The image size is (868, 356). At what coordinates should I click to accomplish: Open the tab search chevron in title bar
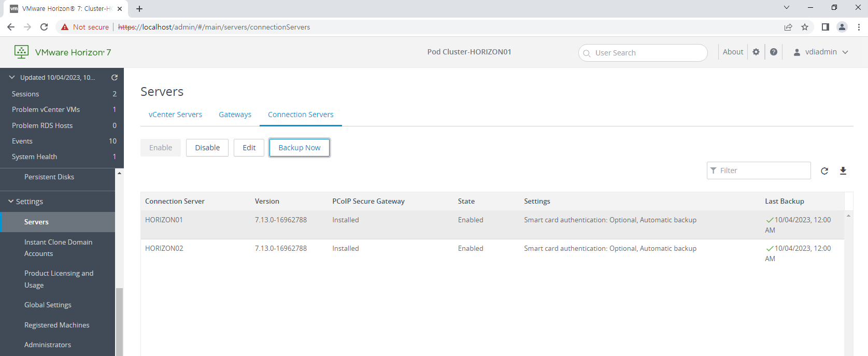point(787,7)
